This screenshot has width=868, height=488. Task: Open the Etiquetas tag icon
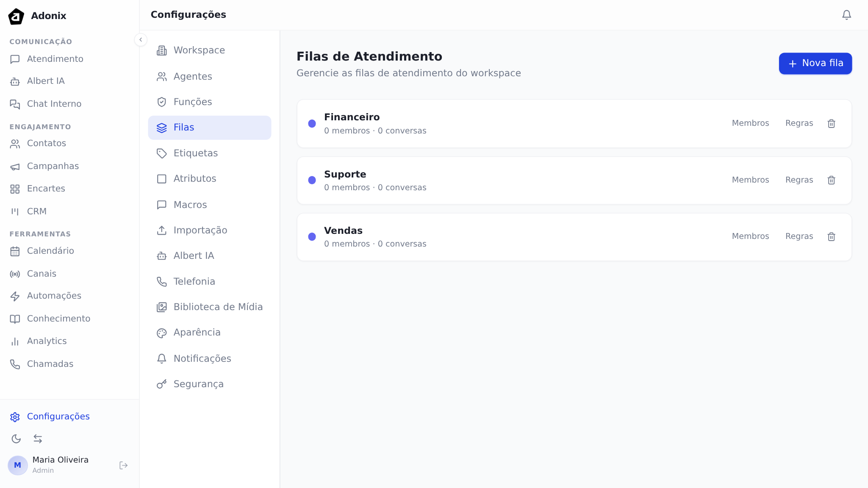click(x=162, y=153)
